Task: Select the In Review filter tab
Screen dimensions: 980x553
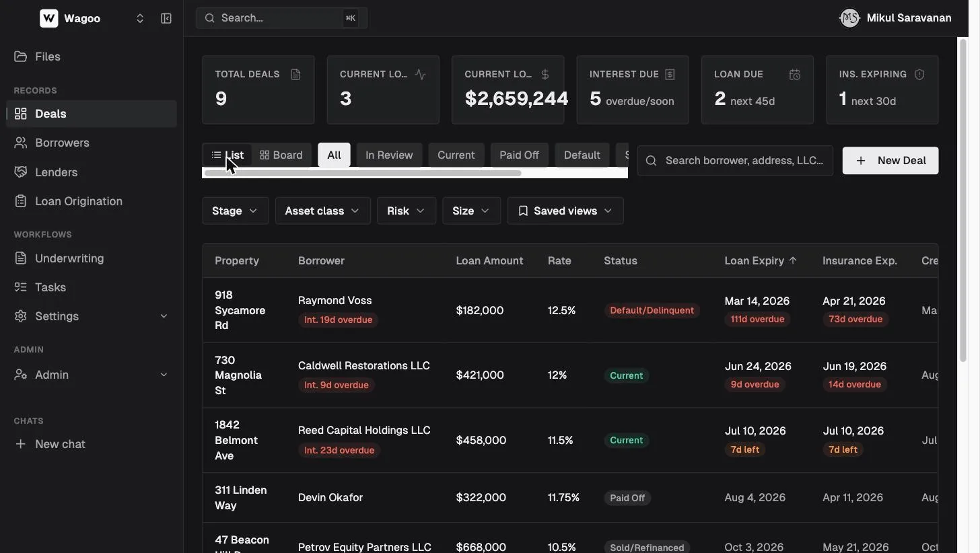Action: (389, 155)
